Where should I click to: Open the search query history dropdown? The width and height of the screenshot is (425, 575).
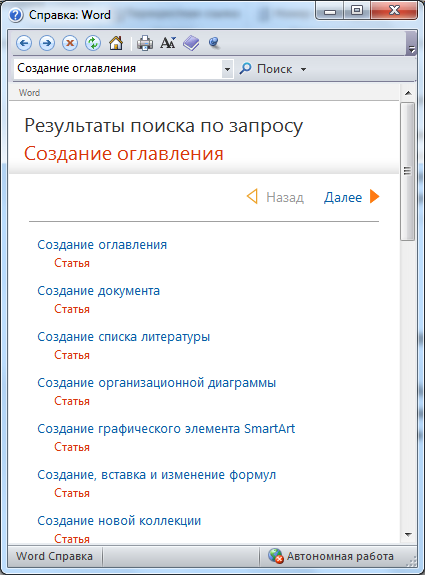point(227,69)
